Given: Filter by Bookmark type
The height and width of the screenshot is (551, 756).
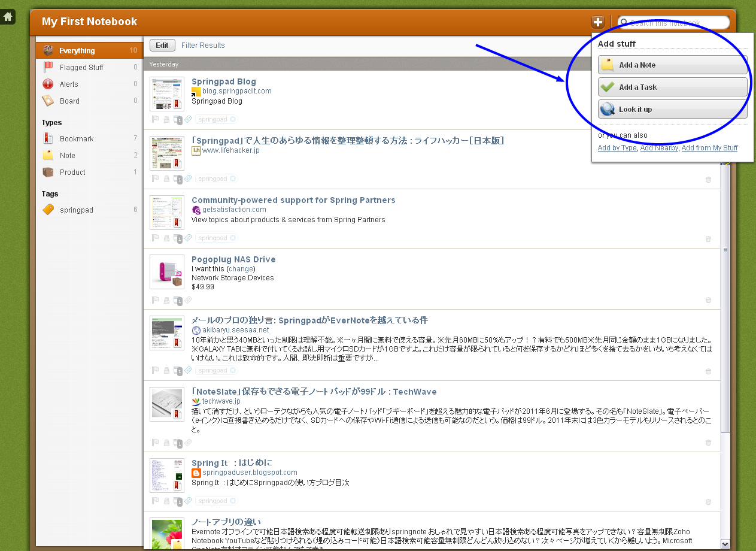Looking at the screenshot, I should [89, 139].
